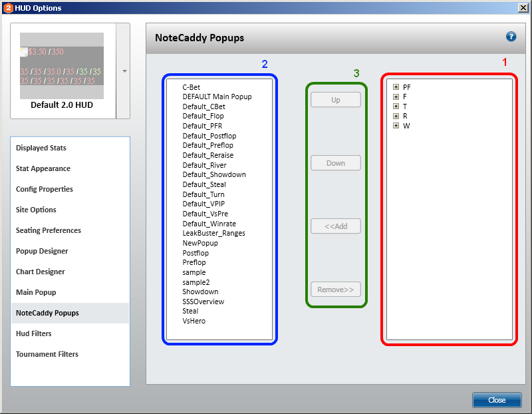Click the HUD Options app logo icon
Screen dimensions: 532x414
[8, 8]
